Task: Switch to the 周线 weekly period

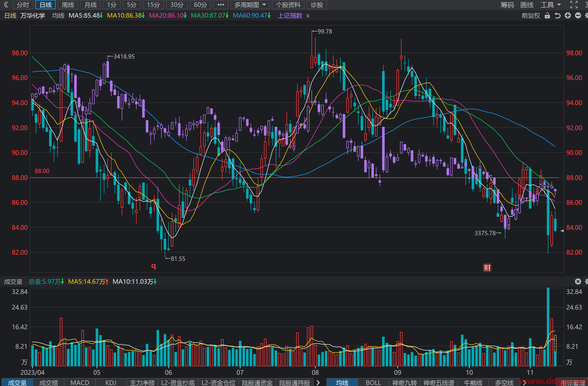Action: (x=68, y=5)
